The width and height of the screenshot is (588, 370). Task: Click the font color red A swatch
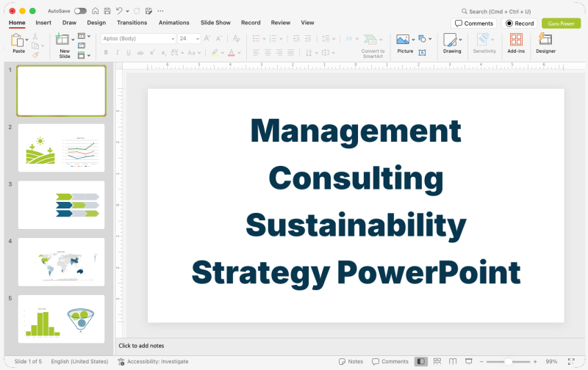(x=232, y=52)
